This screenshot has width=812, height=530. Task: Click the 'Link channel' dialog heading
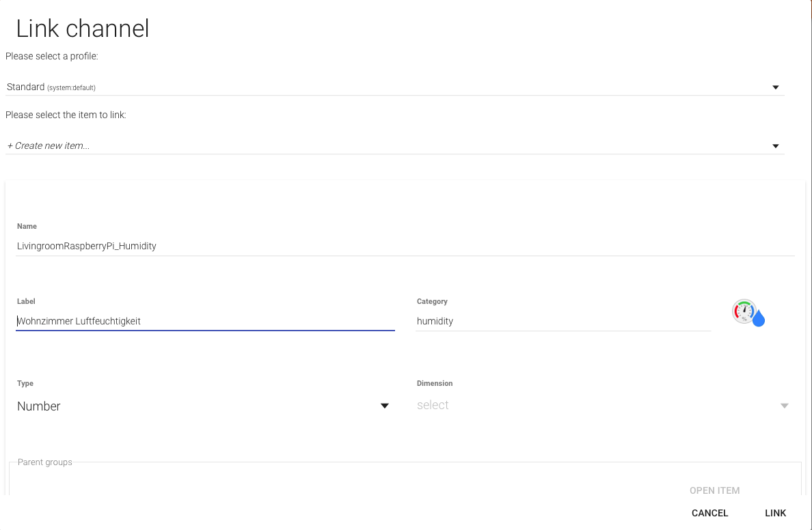tap(83, 29)
